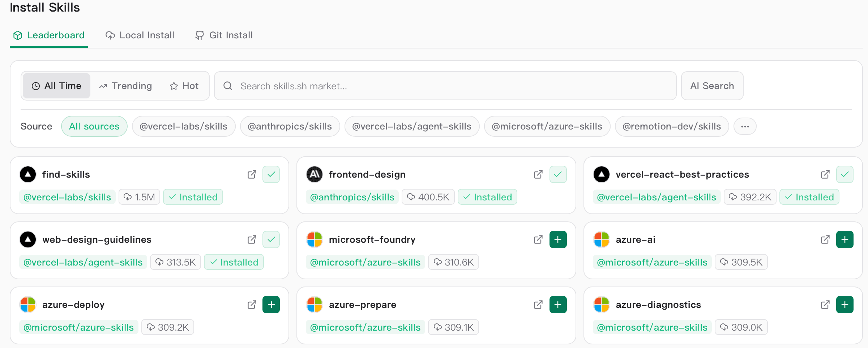This screenshot has width=868, height=348.
Task: Click the azure-prepare skill title
Action: coord(362,305)
